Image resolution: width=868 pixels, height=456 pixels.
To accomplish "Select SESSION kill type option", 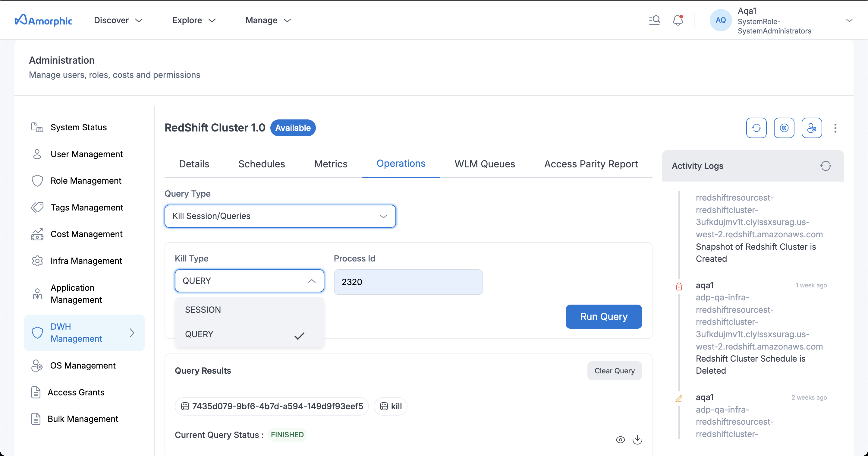I will [249, 310].
